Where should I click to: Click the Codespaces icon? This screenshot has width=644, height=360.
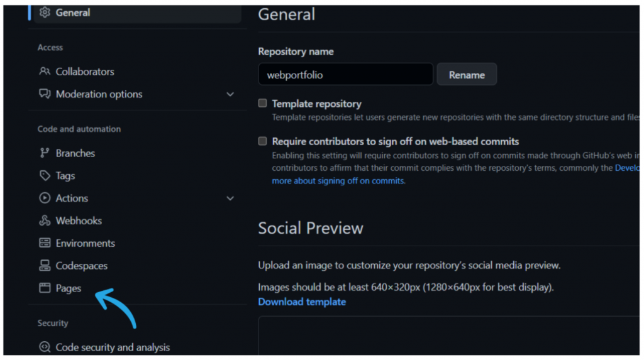[45, 266]
